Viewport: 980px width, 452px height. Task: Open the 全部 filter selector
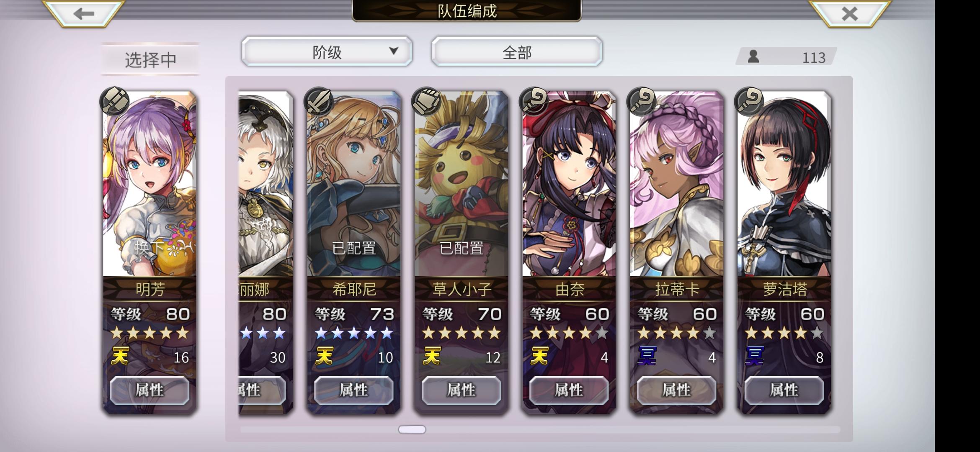(x=517, y=51)
